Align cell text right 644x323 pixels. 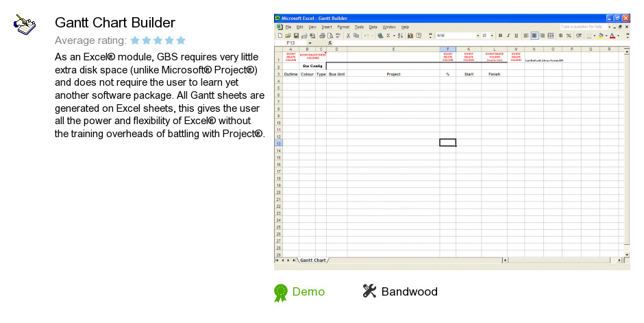pyautogui.click(x=543, y=36)
